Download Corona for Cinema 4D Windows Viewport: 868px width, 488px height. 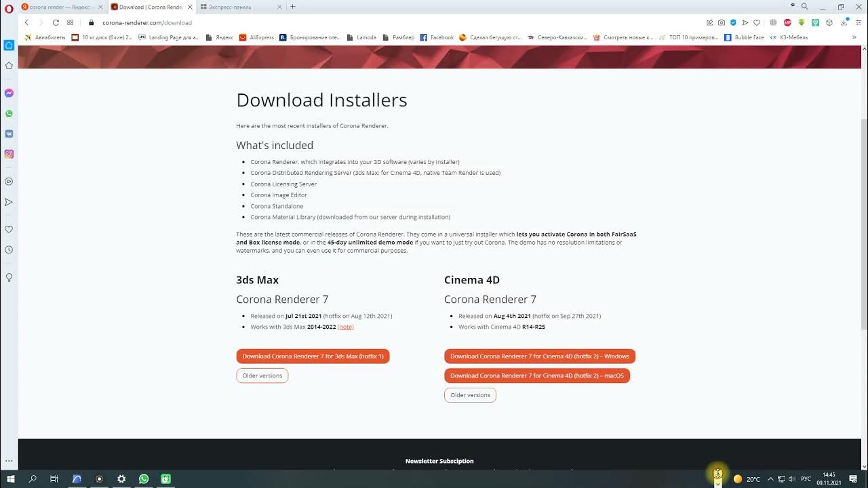pyautogui.click(x=540, y=356)
